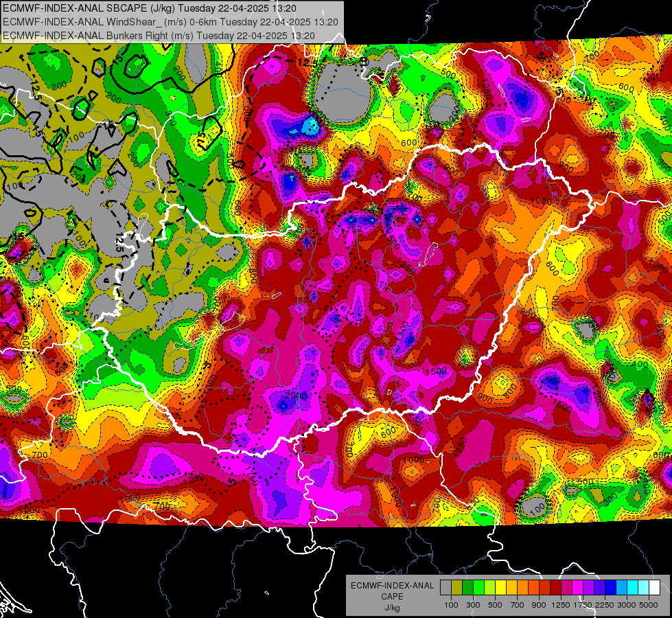
Task: Click the WindShear 0-6km title line
Action: 170,22
